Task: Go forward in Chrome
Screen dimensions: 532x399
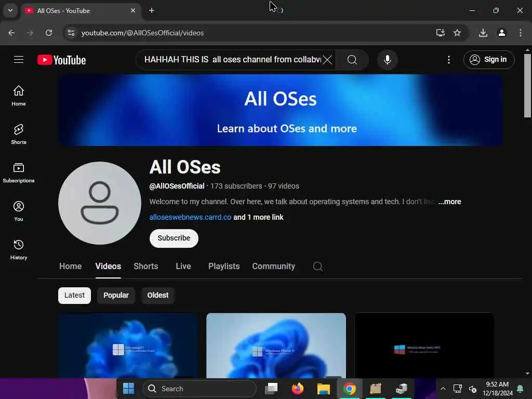Action: pyautogui.click(x=30, y=33)
